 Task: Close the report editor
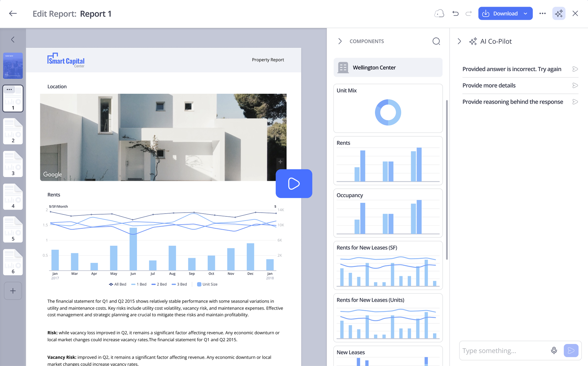(x=575, y=14)
